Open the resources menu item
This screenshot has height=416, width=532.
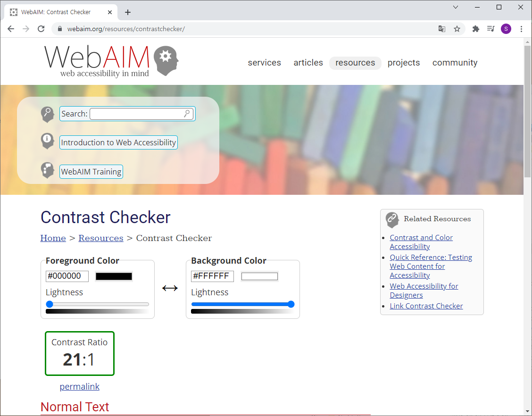coord(355,63)
